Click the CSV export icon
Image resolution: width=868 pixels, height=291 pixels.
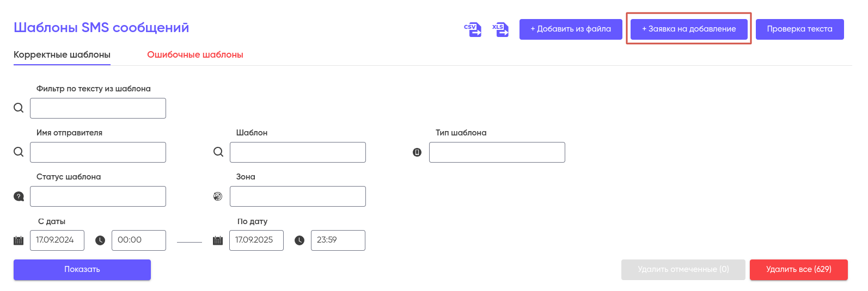point(472,29)
